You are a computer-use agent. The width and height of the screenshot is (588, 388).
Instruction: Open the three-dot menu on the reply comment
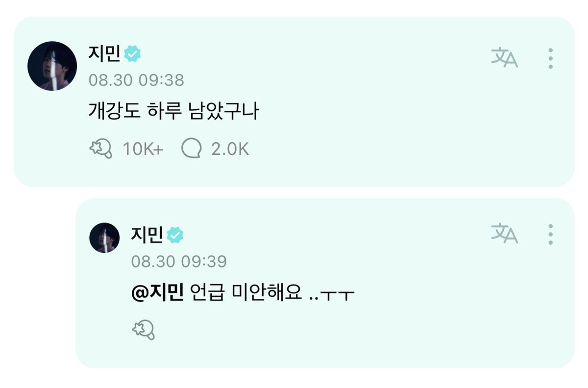tap(551, 234)
